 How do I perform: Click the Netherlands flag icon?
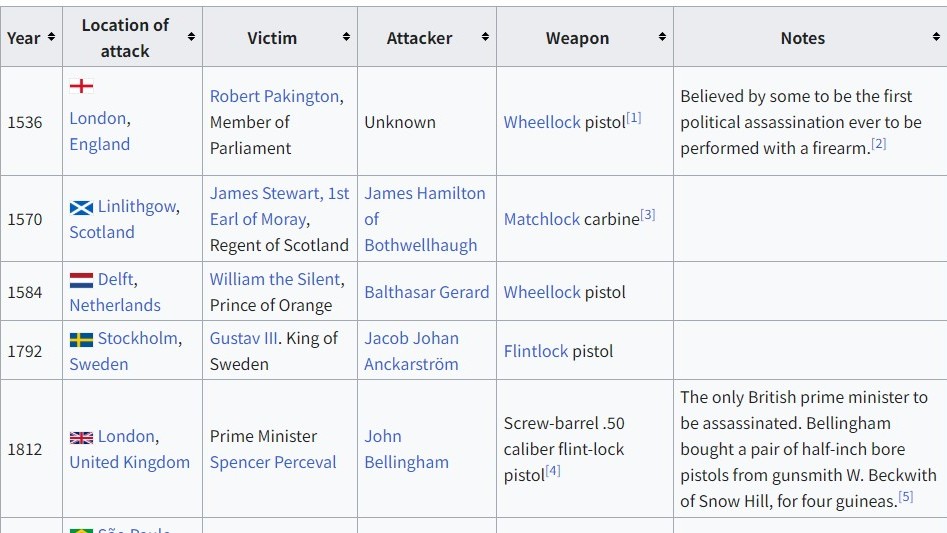[81, 280]
